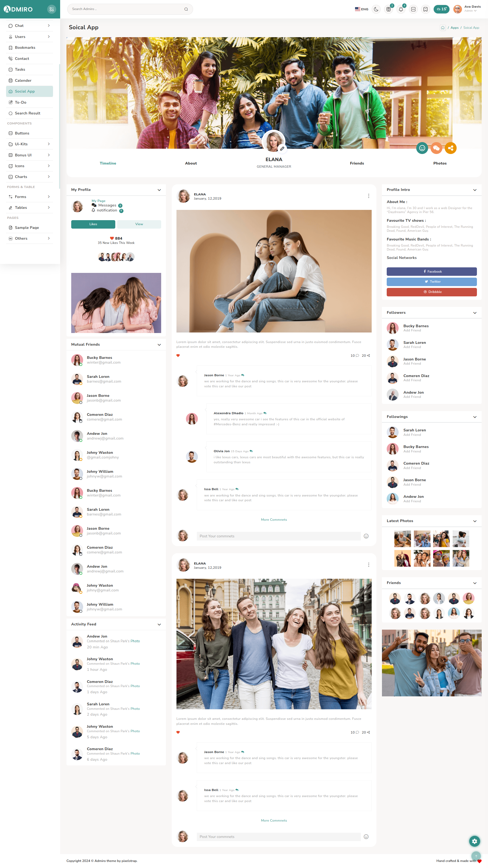The image size is (488, 868).
Task: Click the green smiley icon on cover
Action: tap(422, 148)
